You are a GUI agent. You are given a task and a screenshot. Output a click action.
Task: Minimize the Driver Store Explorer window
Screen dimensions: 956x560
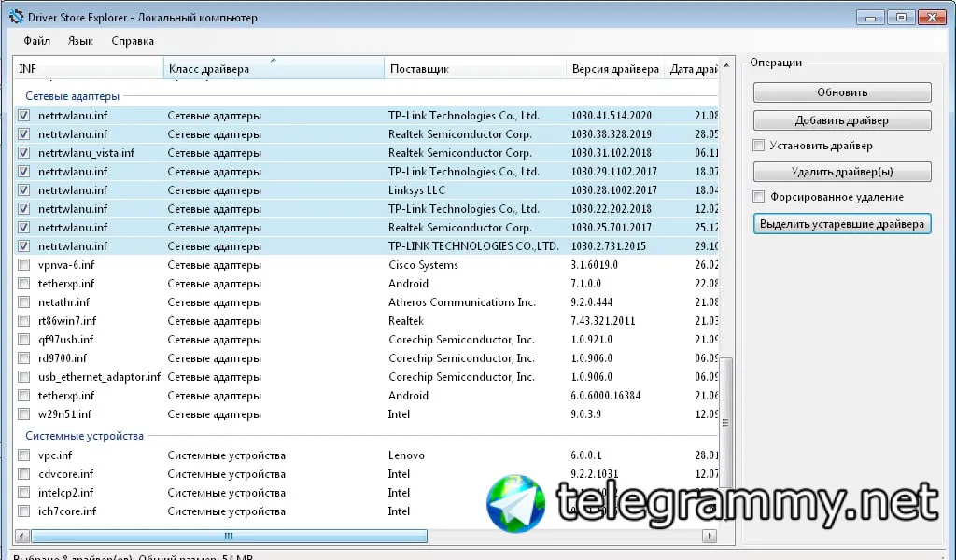(870, 18)
